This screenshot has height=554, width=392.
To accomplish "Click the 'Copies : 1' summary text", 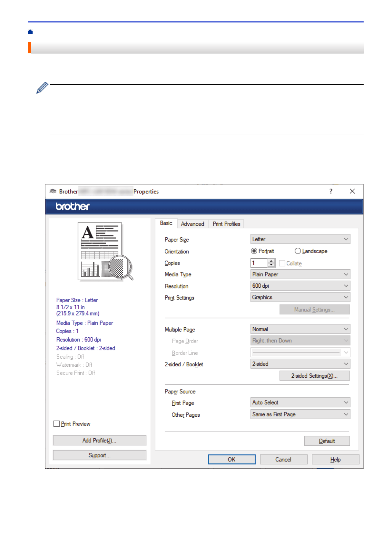I will pos(67,331).
